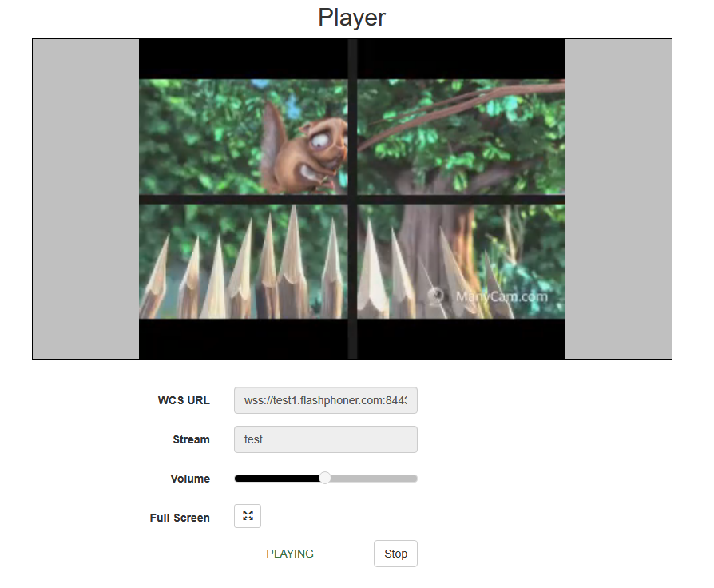Click the "WCS URL" label
The image size is (714, 588).
(x=184, y=400)
